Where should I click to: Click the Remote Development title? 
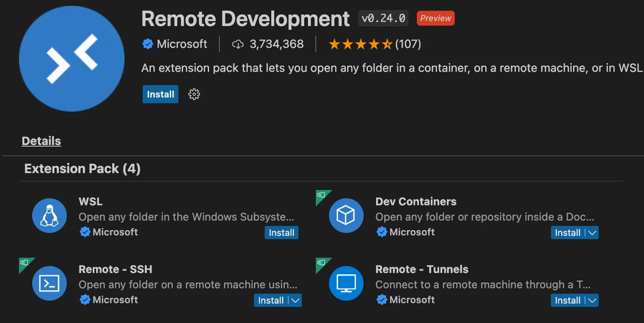pos(245,19)
